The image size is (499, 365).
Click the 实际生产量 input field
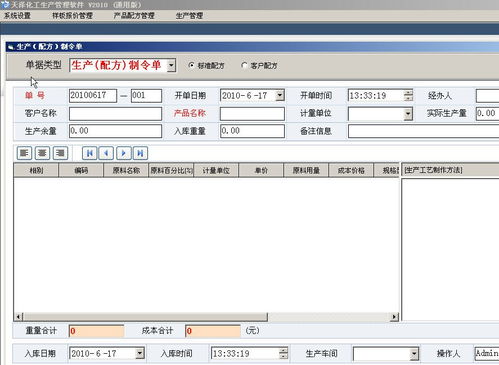pos(487,114)
